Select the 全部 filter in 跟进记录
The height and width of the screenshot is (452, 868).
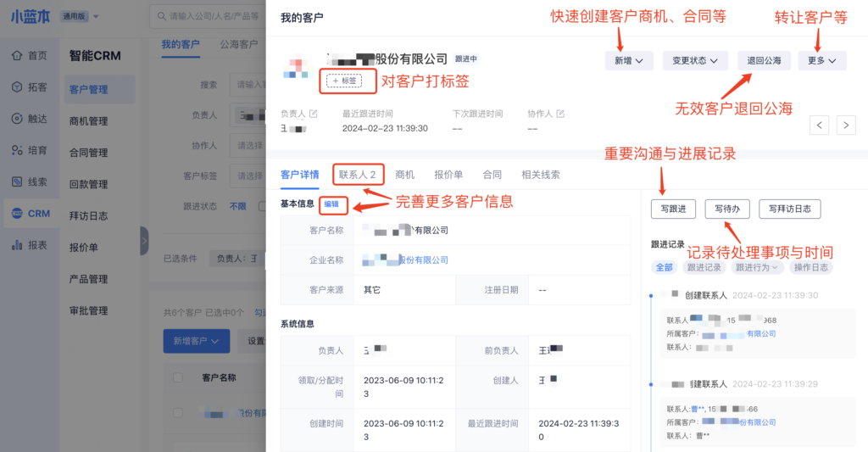click(x=664, y=267)
